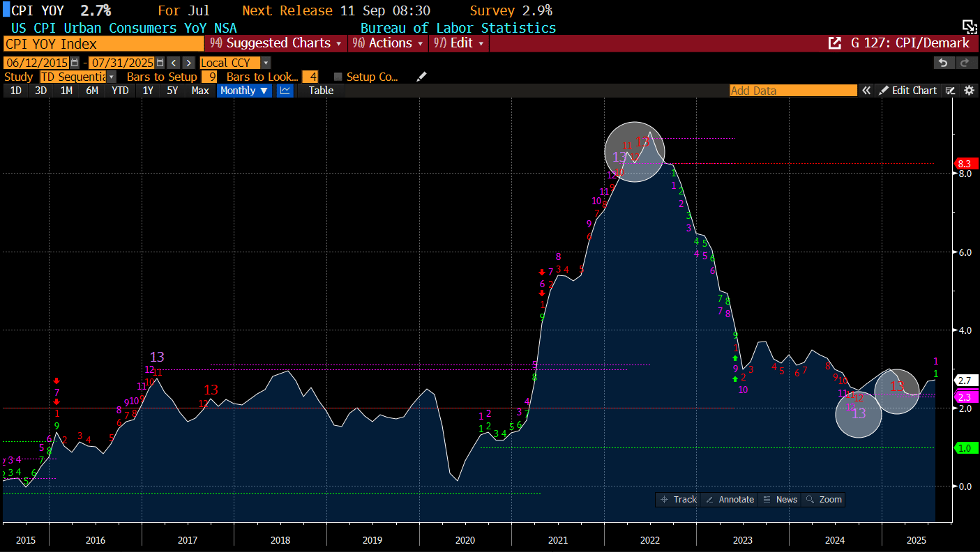Open the Actions menu
Screen dimensions: 980x552
click(389, 43)
